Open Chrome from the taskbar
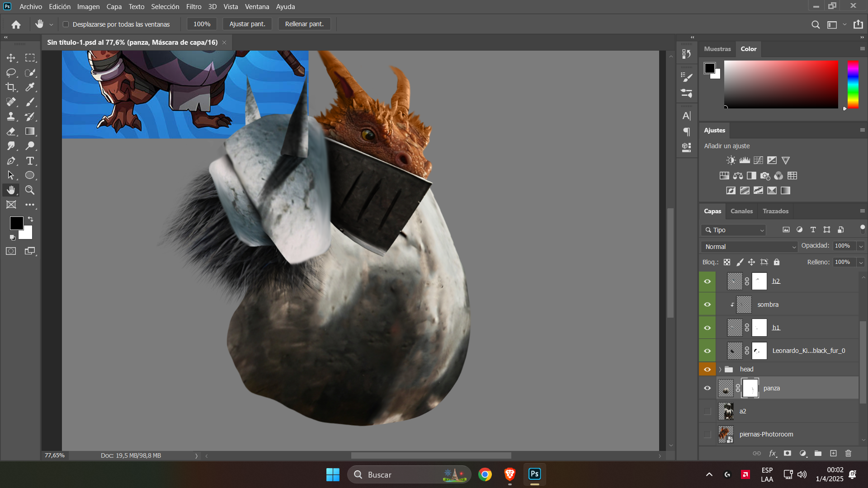 point(485,474)
